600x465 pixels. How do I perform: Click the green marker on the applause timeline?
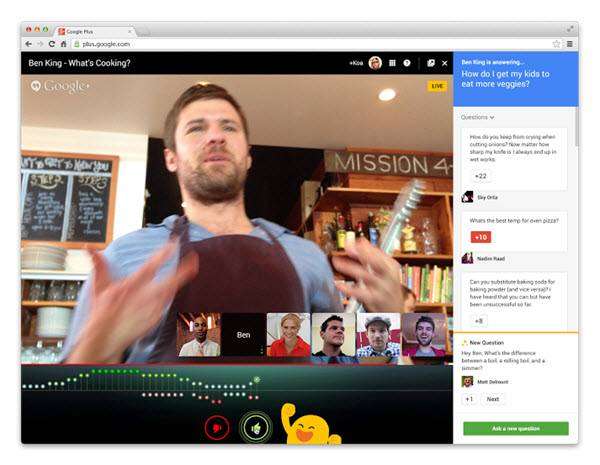tap(257, 380)
